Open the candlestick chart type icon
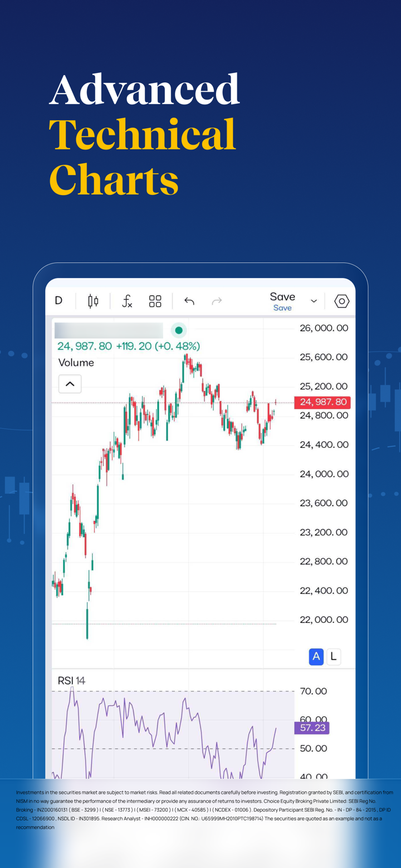This screenshot has width=401, height=868. (93, 301)
